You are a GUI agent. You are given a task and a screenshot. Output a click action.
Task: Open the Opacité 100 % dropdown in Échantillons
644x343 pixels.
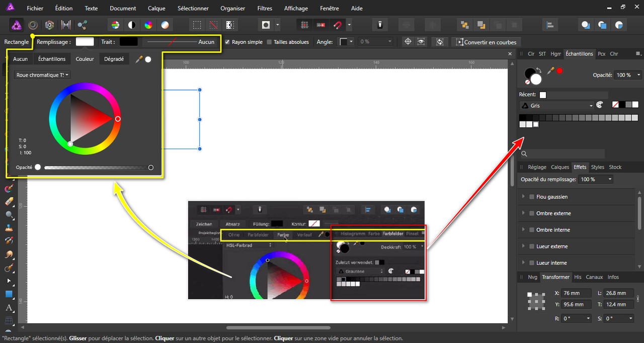coord(628,75)
